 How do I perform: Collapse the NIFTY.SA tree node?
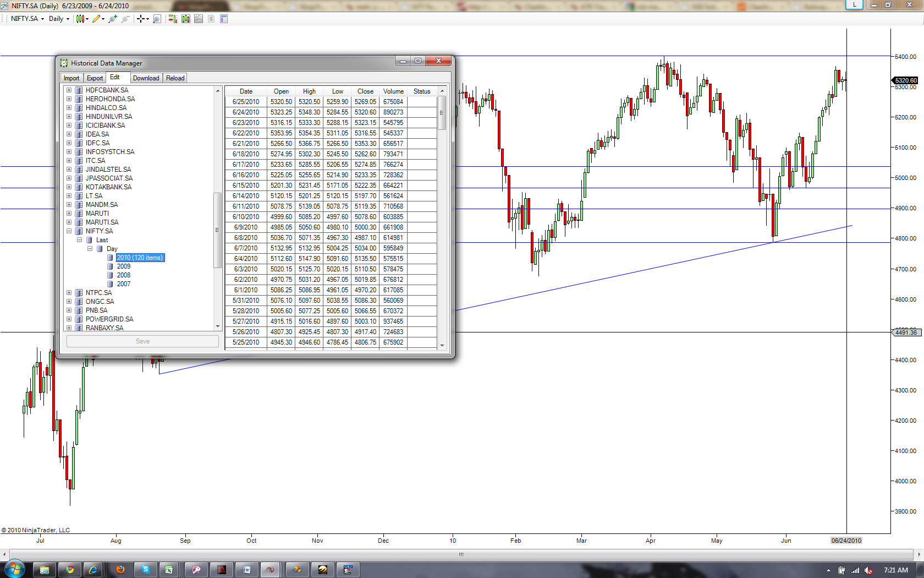pos(69,231)
